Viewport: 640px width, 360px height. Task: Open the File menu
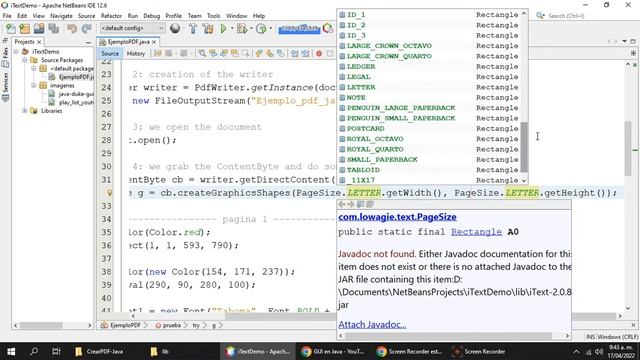pyautogui.click(x=7, y=16)
